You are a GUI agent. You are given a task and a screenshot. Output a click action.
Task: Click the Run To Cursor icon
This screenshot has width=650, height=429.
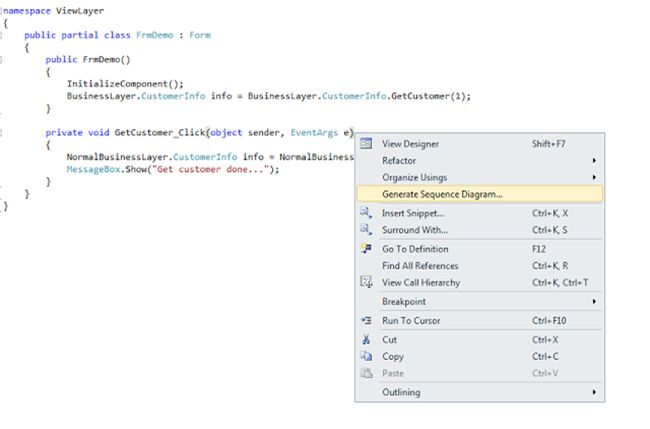366,321
